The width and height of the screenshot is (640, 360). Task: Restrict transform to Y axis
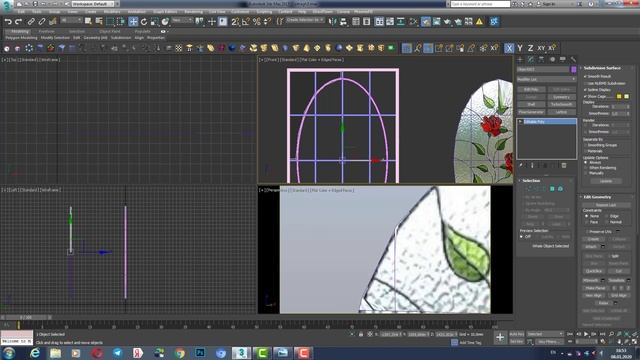[x=520, y=48]
